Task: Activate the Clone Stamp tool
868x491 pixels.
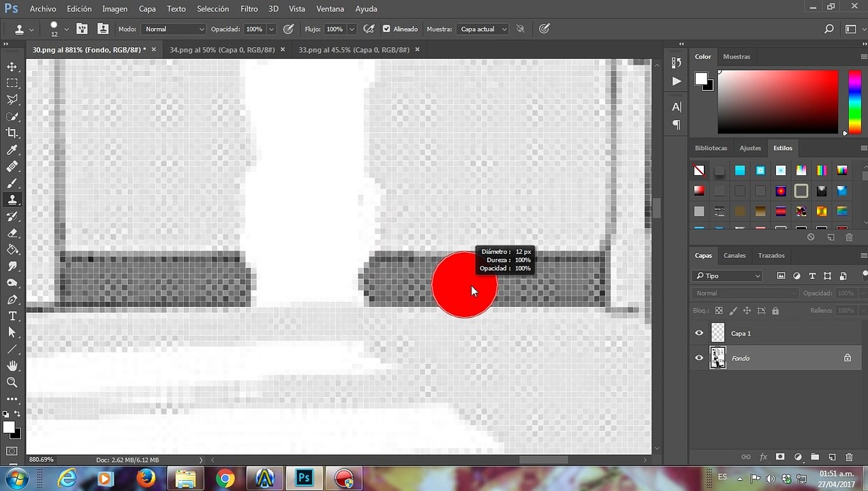Action: click(x=12, y=200)
